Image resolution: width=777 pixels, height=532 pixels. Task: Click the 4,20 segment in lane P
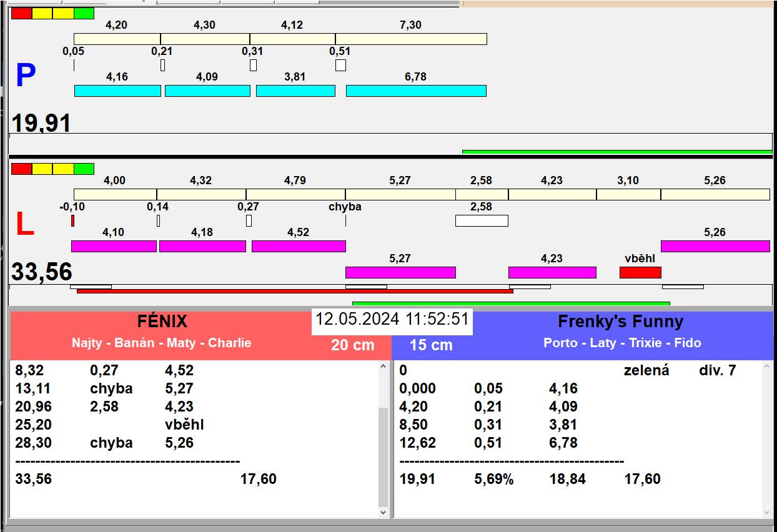117,39
